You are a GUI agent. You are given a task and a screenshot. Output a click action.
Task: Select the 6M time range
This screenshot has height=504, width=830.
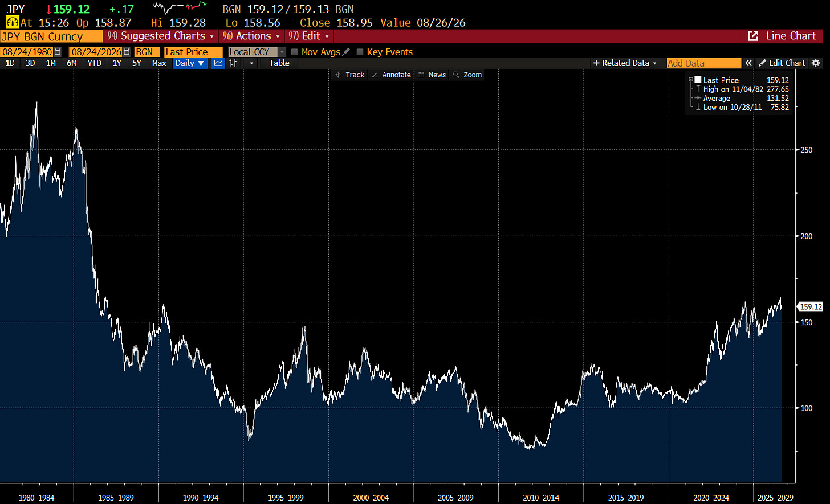click(71, 63)
